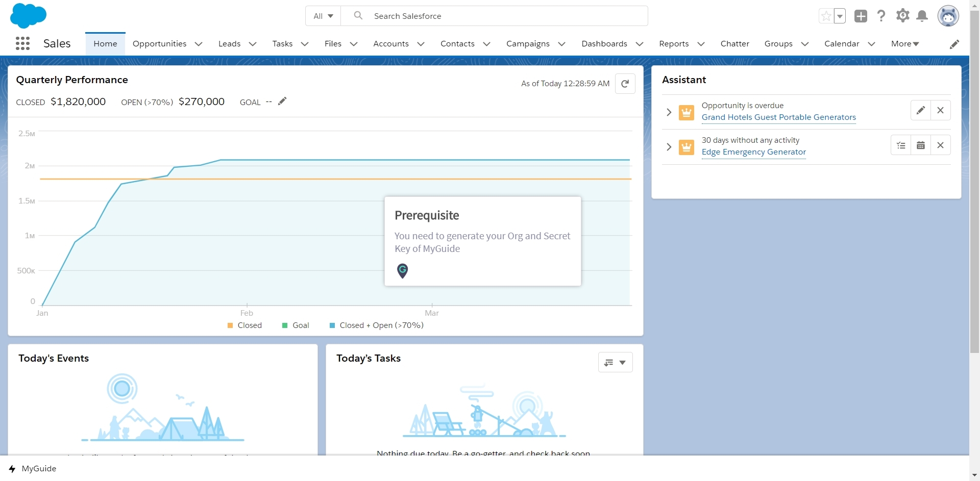Click the Goal legend green swatch

pyautogui.click(x=285, y=325)
